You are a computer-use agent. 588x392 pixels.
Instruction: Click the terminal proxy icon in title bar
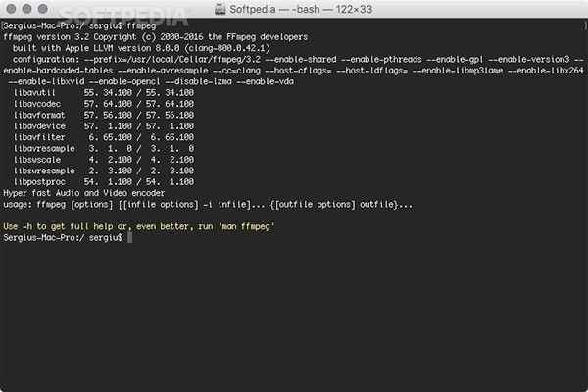pos(220,9)
